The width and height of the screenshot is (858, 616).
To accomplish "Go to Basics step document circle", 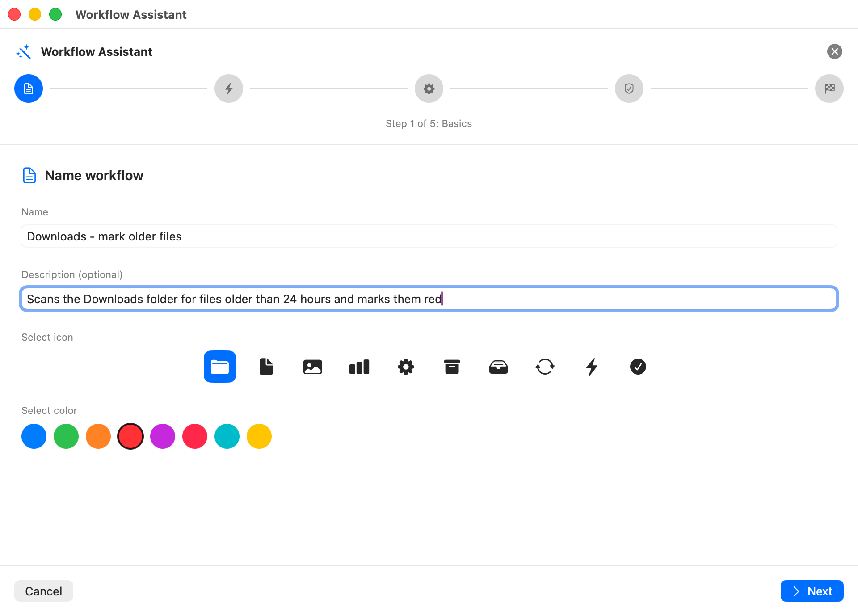I will tap(29, 89).
